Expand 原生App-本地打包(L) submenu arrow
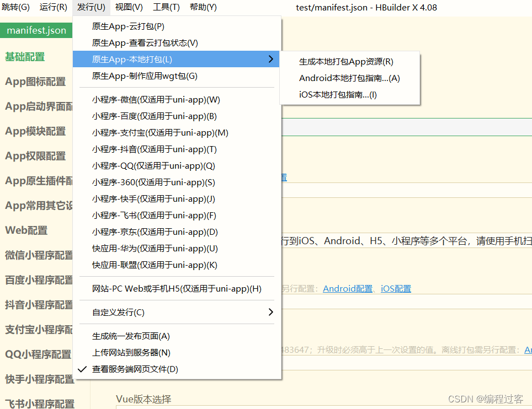The image size is (532, 409). coord(270,59)
